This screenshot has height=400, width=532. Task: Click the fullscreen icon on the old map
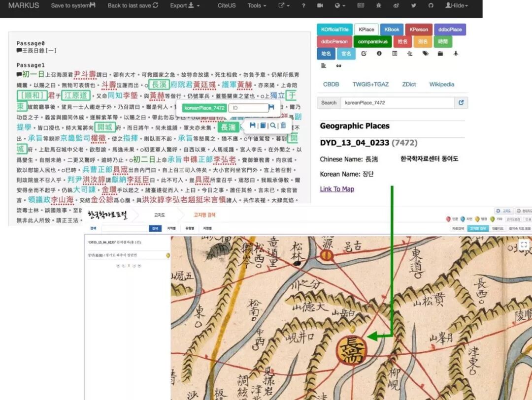pos(524,245)
